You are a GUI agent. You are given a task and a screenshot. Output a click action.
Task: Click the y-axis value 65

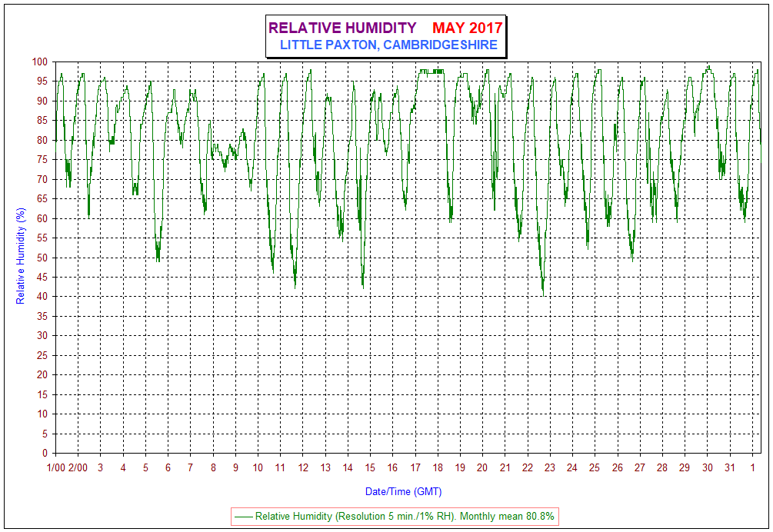(42, 198)
